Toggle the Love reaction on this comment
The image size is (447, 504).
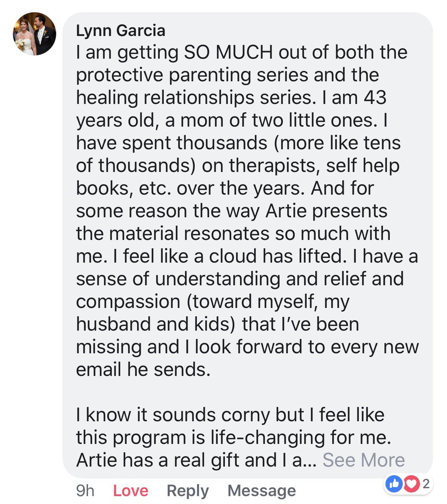(131, 490)
